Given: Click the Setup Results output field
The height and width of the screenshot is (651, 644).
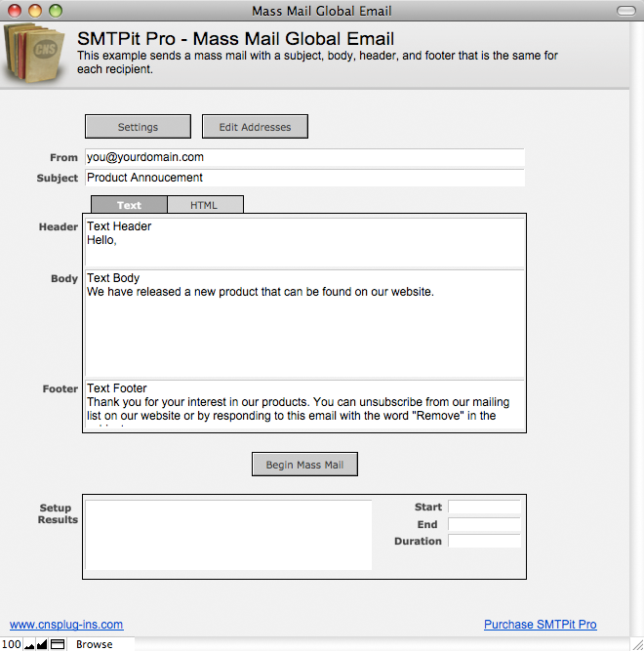Looking at the screenshot, I should pos(228,535).
